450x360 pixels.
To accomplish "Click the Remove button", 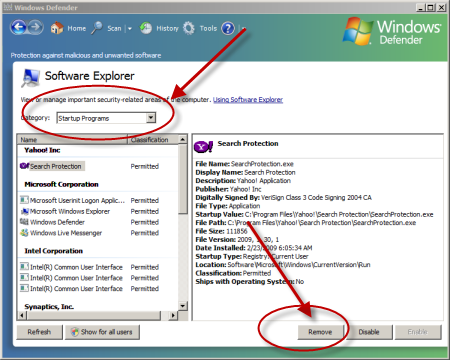I will (x=320, y=332).
